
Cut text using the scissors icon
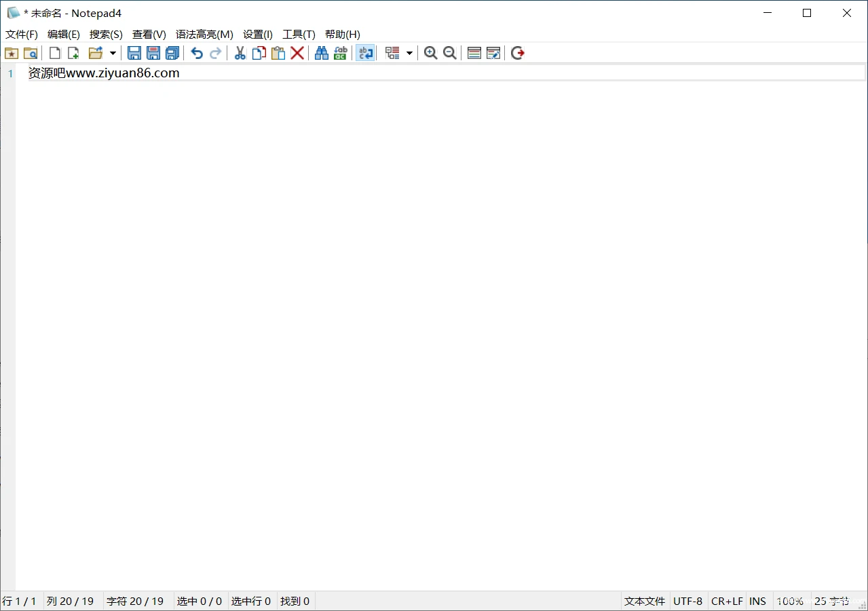(240, 52)
